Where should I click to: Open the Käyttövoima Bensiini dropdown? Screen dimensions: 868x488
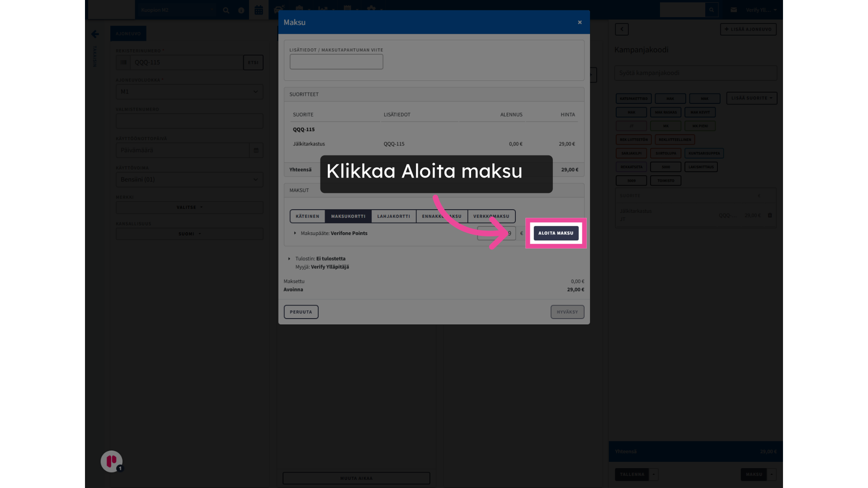click(189, 179)
